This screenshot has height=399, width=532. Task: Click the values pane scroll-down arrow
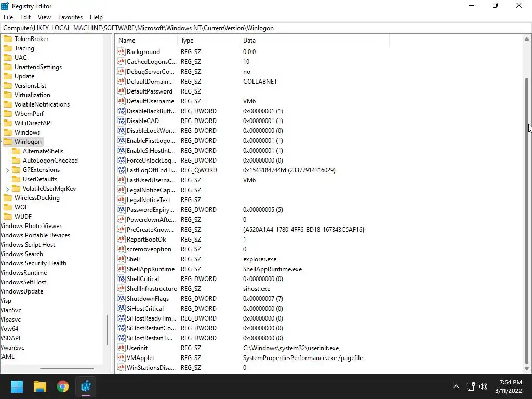point(527,368)
